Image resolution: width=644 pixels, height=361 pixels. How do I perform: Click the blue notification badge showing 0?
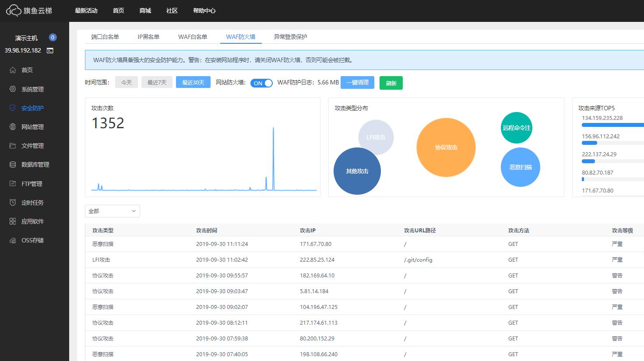pos(53,38)
